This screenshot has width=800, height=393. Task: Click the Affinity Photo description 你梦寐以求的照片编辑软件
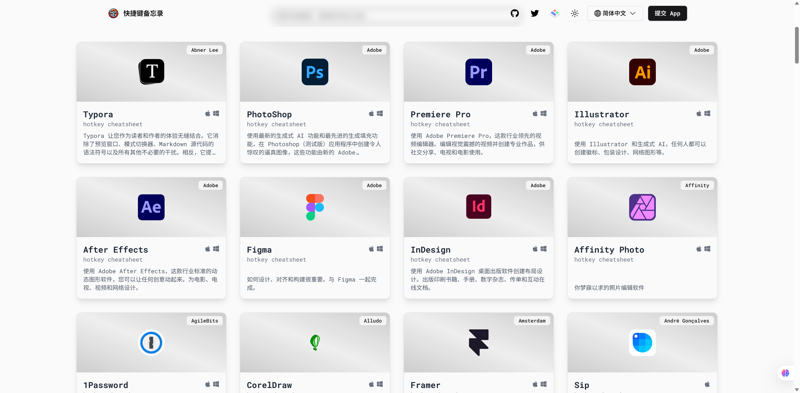coord(609,288)
